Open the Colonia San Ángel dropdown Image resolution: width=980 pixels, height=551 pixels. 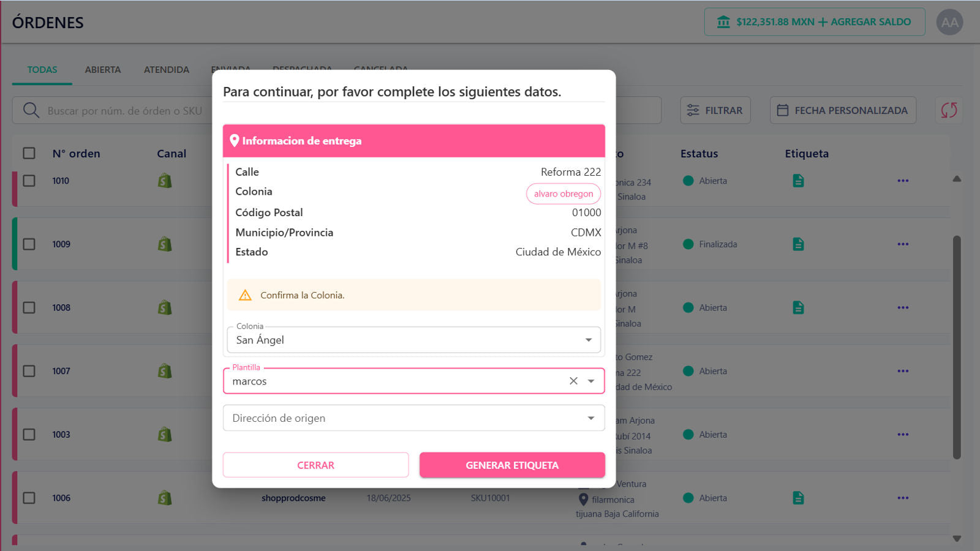(x=587, y=339)
